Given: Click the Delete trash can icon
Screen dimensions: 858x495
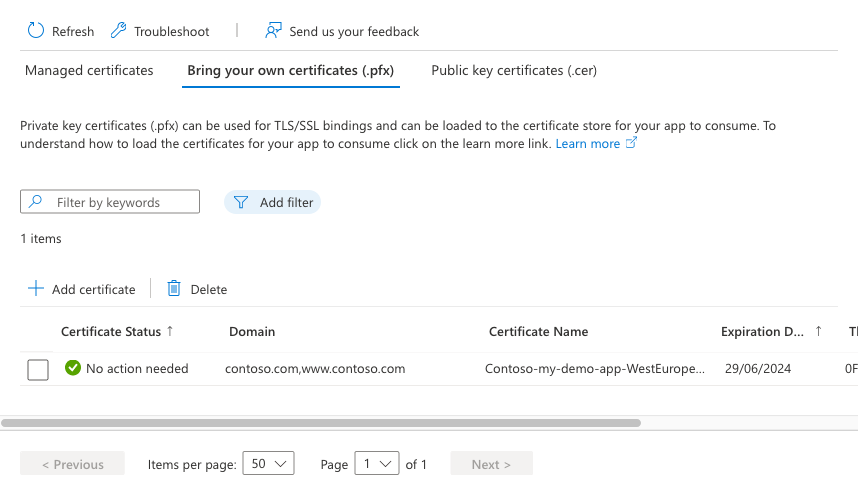Looking at the screenshot, I should point(174,289).
